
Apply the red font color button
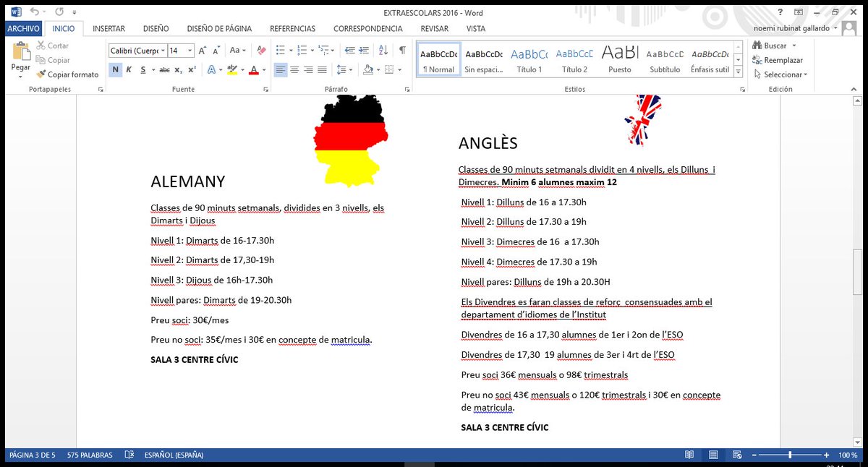pyautogui.click(x=253, y=69)
